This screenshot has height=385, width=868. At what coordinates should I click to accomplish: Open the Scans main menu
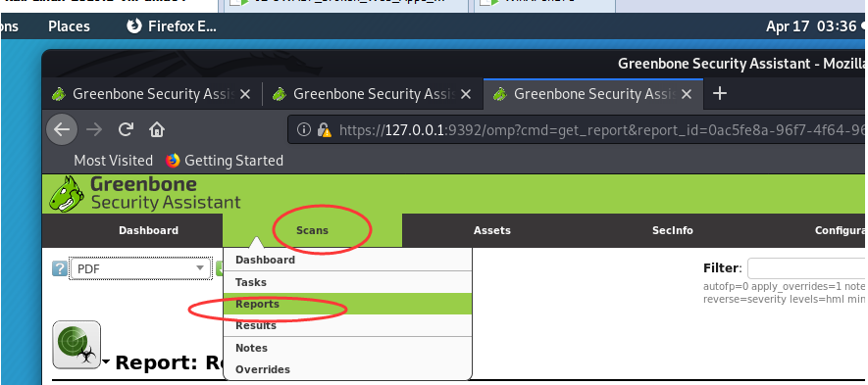[312, 230]
